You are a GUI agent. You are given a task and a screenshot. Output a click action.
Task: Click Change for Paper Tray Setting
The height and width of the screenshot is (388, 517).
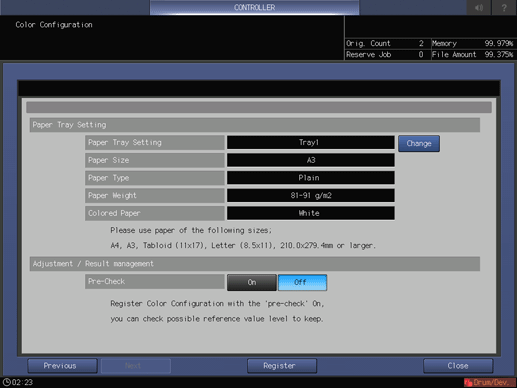(419, 144)
